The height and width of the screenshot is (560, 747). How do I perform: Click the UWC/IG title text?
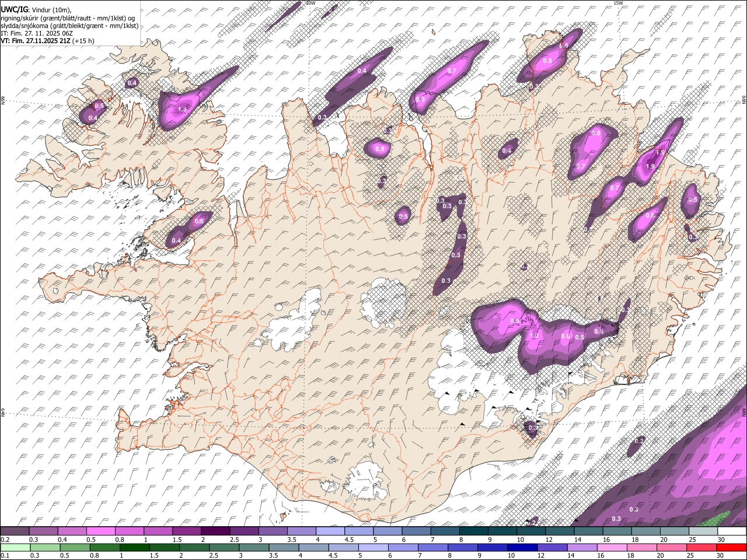tap(13, 9)
